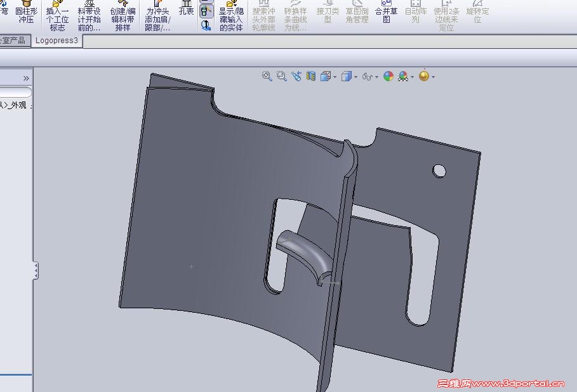Click Apply Scene icon
The image size is (577, 392).
click(x=403, y=76)
